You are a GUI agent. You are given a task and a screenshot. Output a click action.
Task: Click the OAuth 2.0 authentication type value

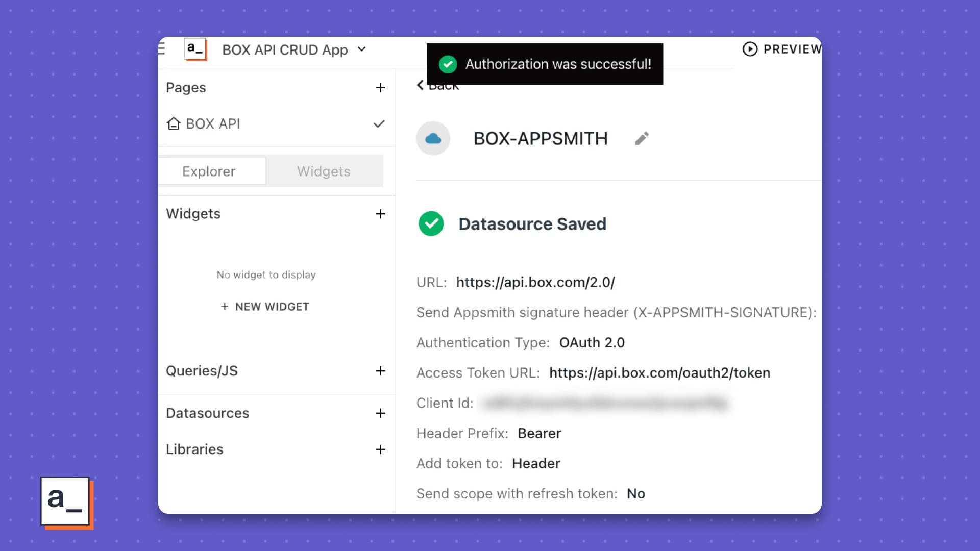coord(592,343)
